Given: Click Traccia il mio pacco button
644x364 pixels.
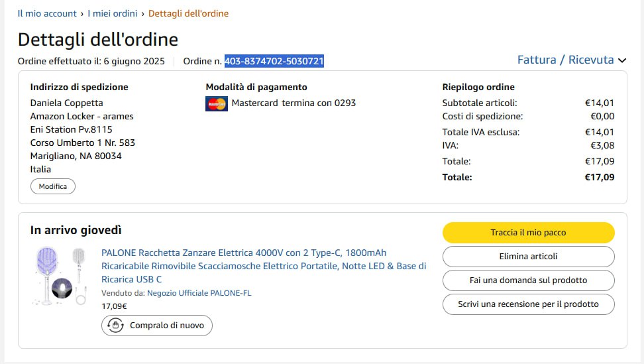Looking at the screenshot, I should pos(528,233).
